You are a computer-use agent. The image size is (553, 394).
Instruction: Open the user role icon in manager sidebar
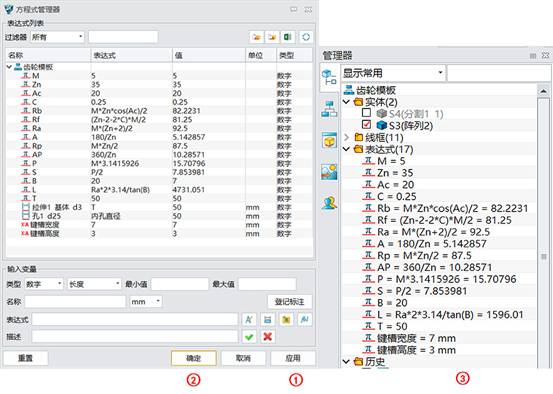pos(329,203)
